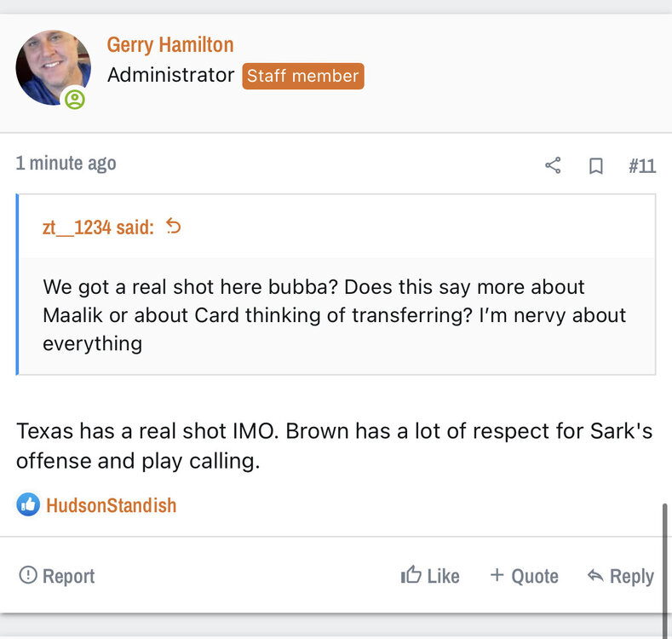
Task: Click the green online status indicator
Action: [75, 100]
